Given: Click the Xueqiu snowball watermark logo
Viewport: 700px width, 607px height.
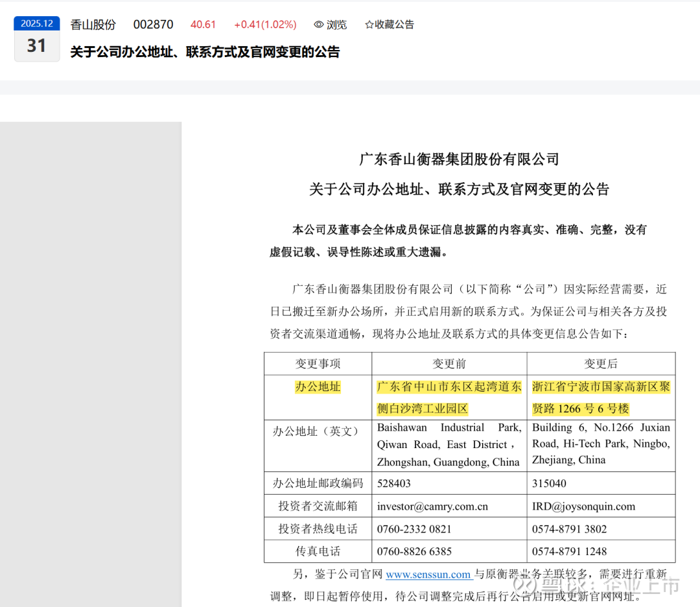Looking at the screenshot, I should point(524,585).
